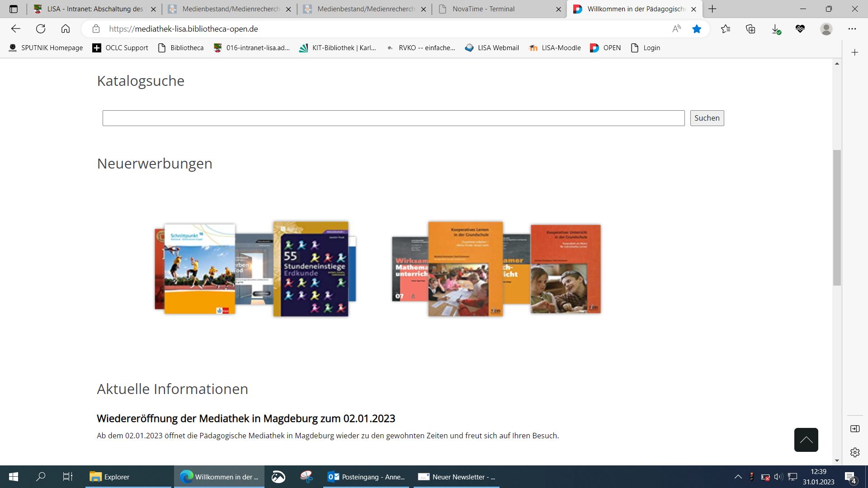The width and height of the screenshot is (868, 488).
Task: Open OCLC Support bookmark
Action: pos(120,48)
